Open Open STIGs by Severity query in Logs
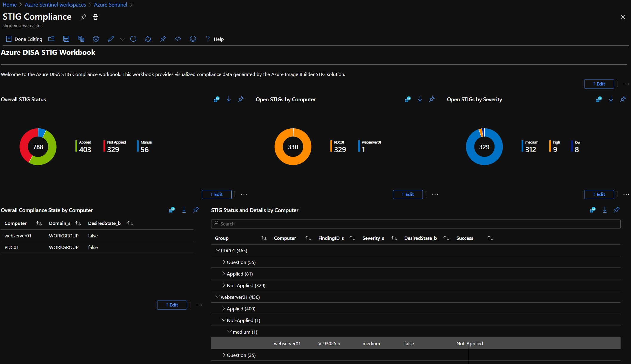Screen dimensions: 631x364 point(599,99)
